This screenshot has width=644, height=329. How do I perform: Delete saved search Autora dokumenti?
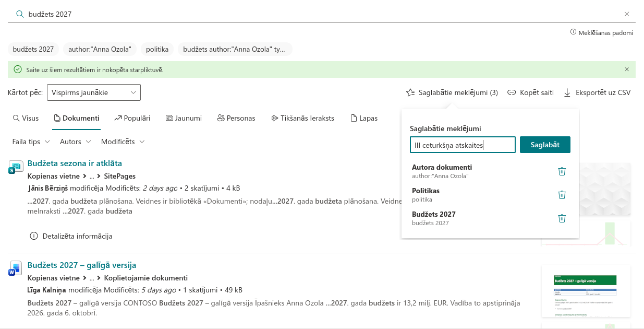tap(562, 171)
